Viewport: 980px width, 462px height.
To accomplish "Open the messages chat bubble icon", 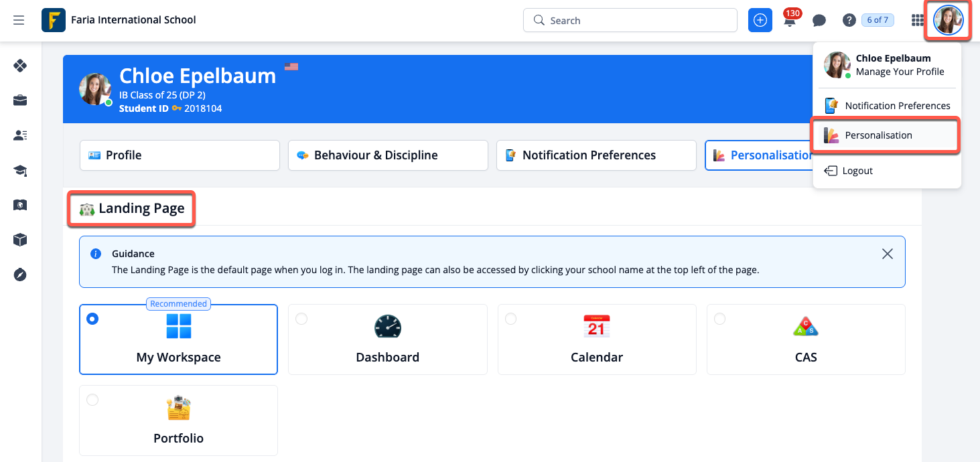I will point(819,20).
